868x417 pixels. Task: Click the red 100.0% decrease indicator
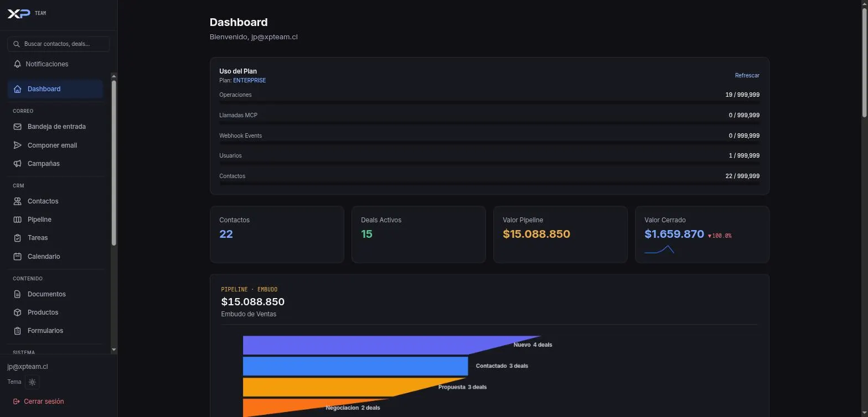pyautogui.click(x=720, y=236)
